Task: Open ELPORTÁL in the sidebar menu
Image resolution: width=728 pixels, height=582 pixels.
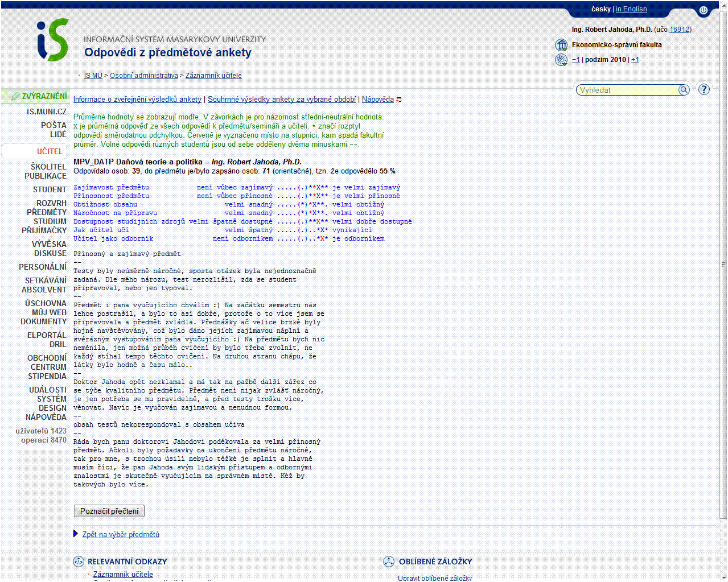Action: click(x=47, y=335)
